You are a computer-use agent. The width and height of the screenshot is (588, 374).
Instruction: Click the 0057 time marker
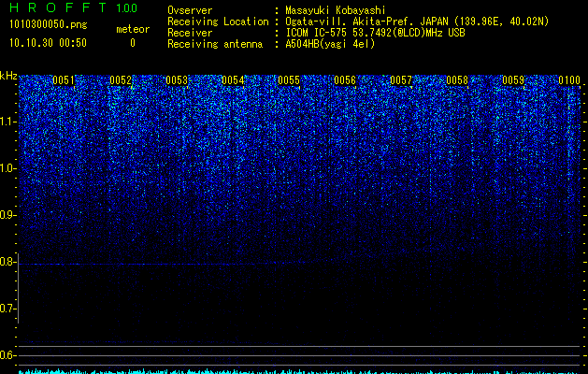[401, 80]
